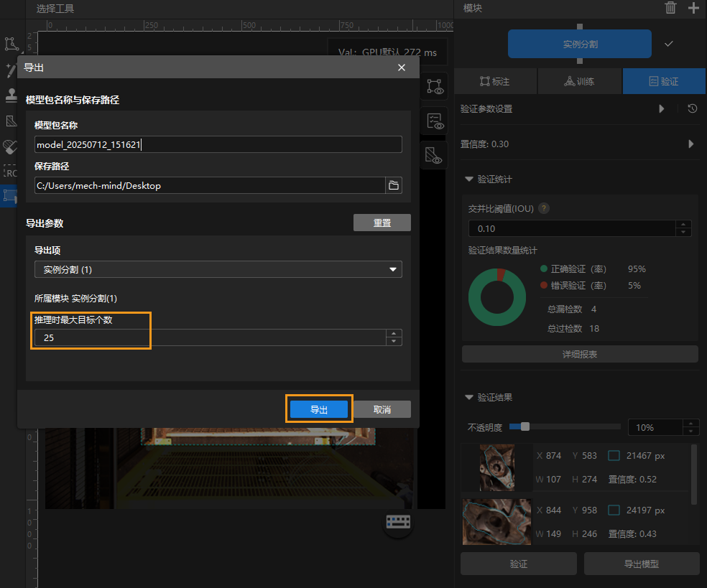
Task: Click the 重置 button to reset parameters
Action: 382,223
